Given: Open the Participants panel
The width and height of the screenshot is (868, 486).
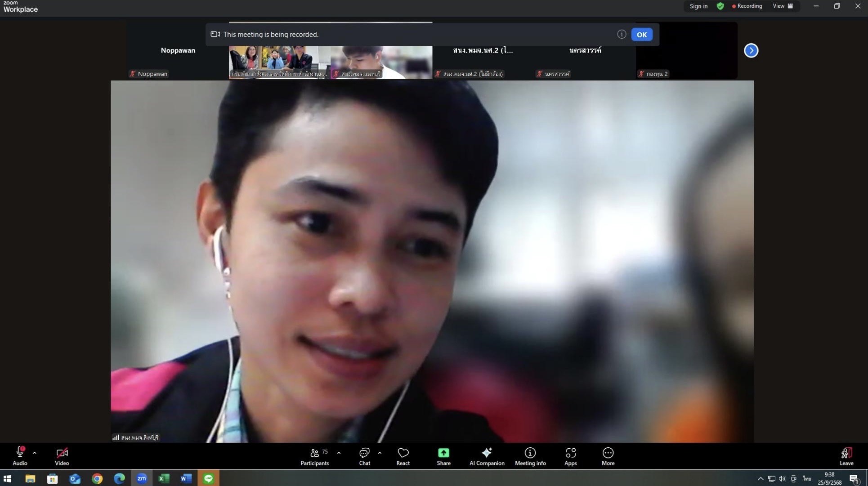Looking at the screenshot, I should tap(314, 456).
